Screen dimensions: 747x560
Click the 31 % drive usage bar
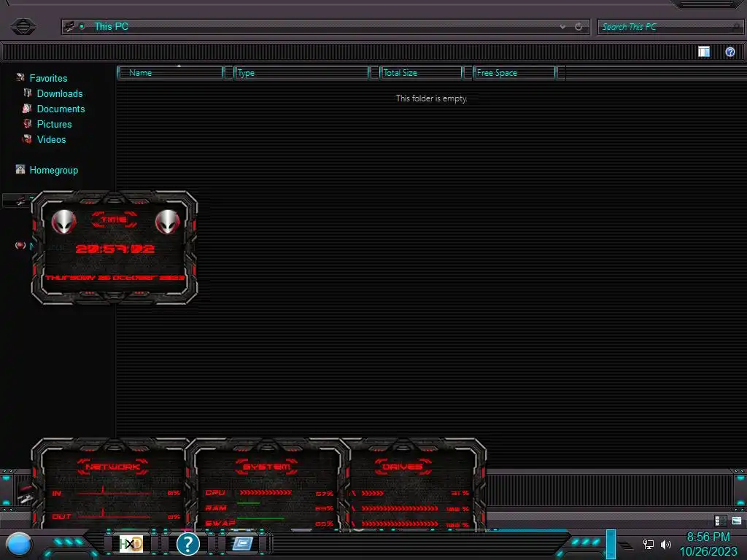click(x=373, y=494)
